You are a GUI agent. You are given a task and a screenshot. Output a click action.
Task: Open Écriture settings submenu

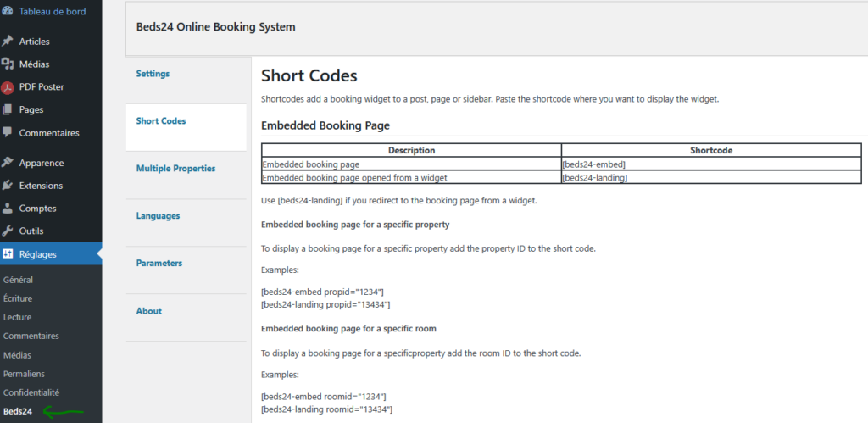[18, 298]
